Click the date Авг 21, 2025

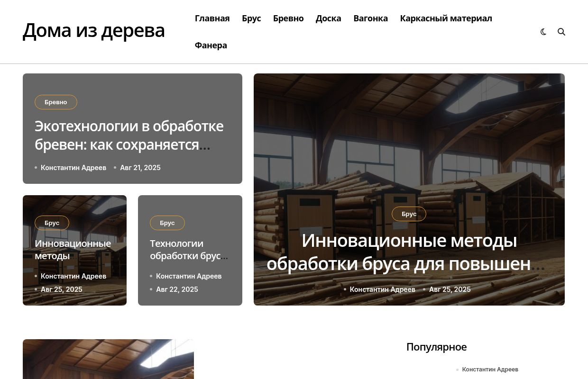click(x=140, y=168)
